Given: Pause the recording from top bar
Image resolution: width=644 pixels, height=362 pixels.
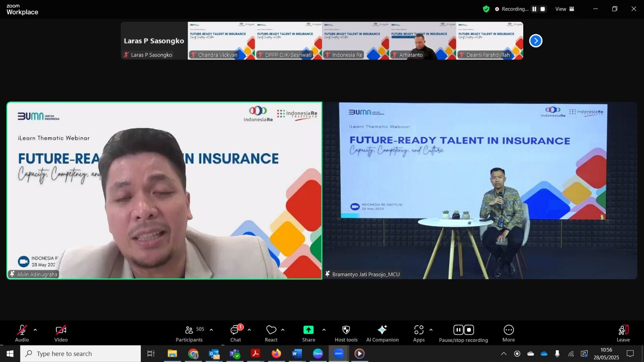Looking at the screenshot, I should click(x=534, y=9).
